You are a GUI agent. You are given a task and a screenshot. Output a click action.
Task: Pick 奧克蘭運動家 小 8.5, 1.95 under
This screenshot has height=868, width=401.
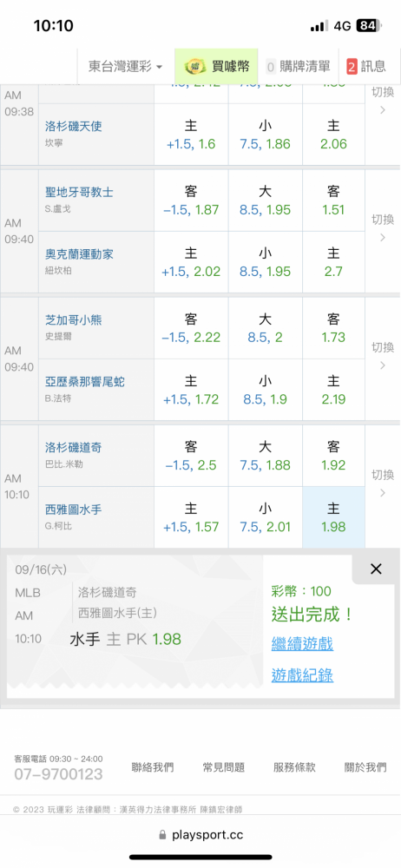265,262
